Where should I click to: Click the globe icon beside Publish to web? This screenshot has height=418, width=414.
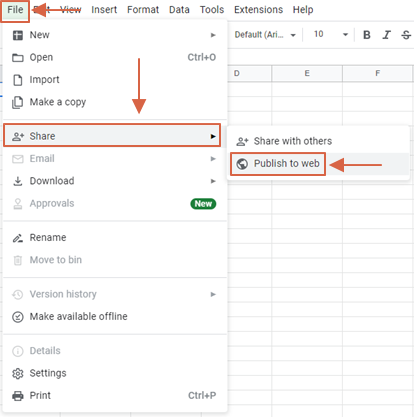[x=242, y=164]
